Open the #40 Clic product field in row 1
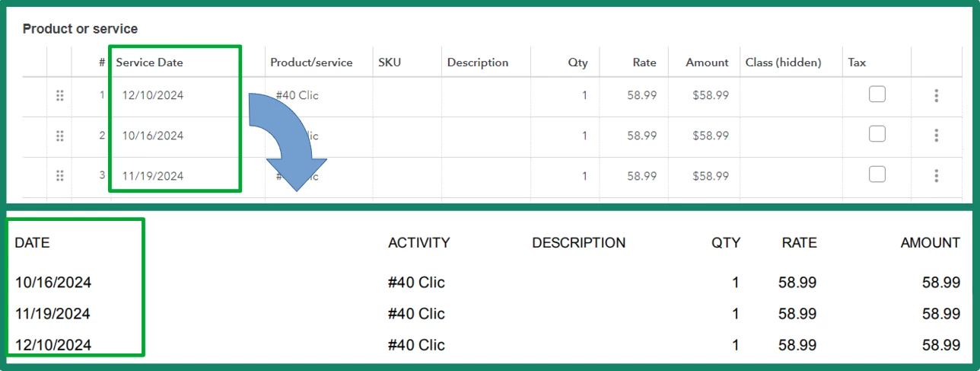980x371 pixels. pyautogui.click(x=319, y=96)
